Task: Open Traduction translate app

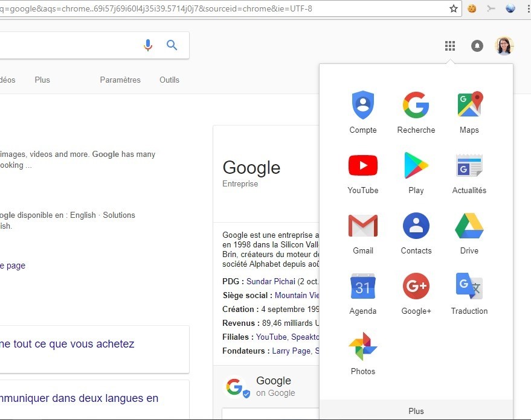Action: (x=469, y=287)
